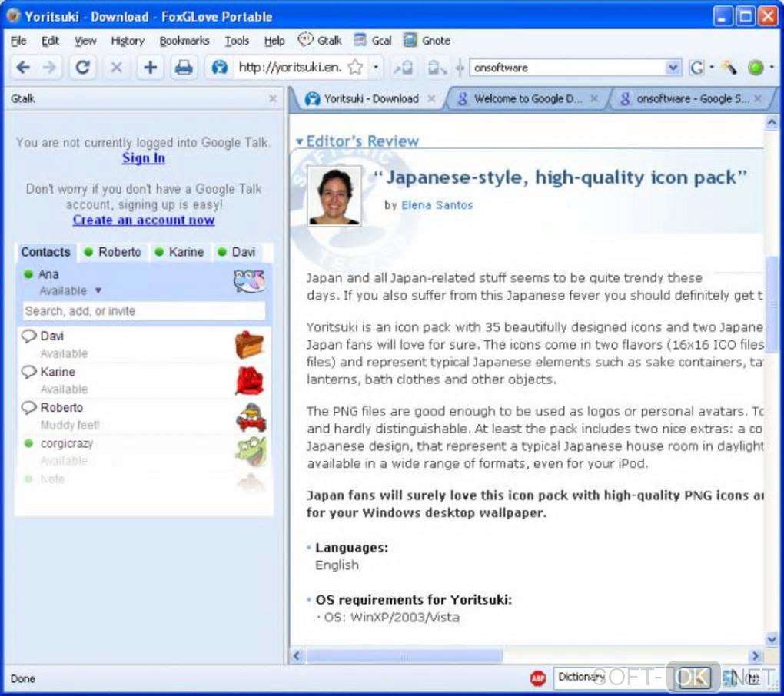Click the Create an account now link

coord(144,220)
